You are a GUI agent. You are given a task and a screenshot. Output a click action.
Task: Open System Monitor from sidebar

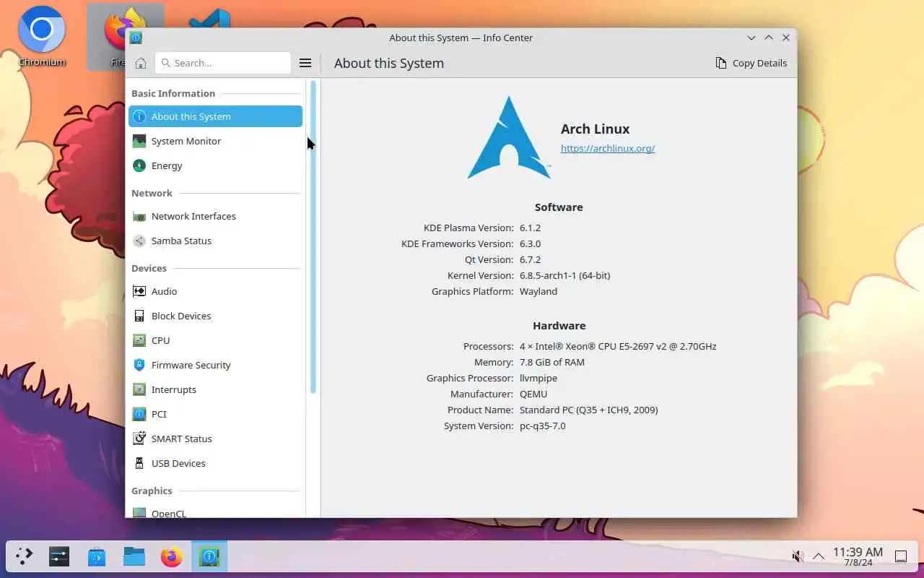coord(215,141)
